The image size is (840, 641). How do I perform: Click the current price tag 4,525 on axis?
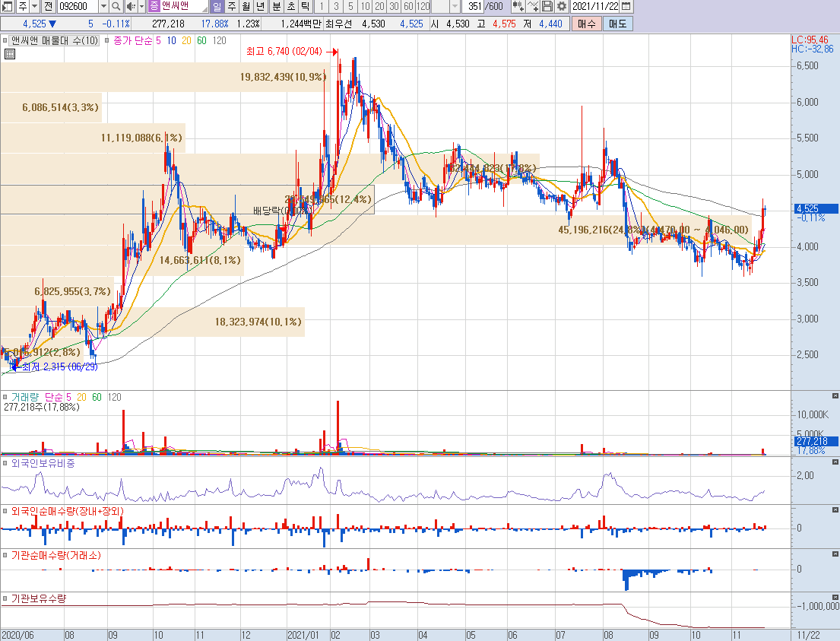click(816, 209)
